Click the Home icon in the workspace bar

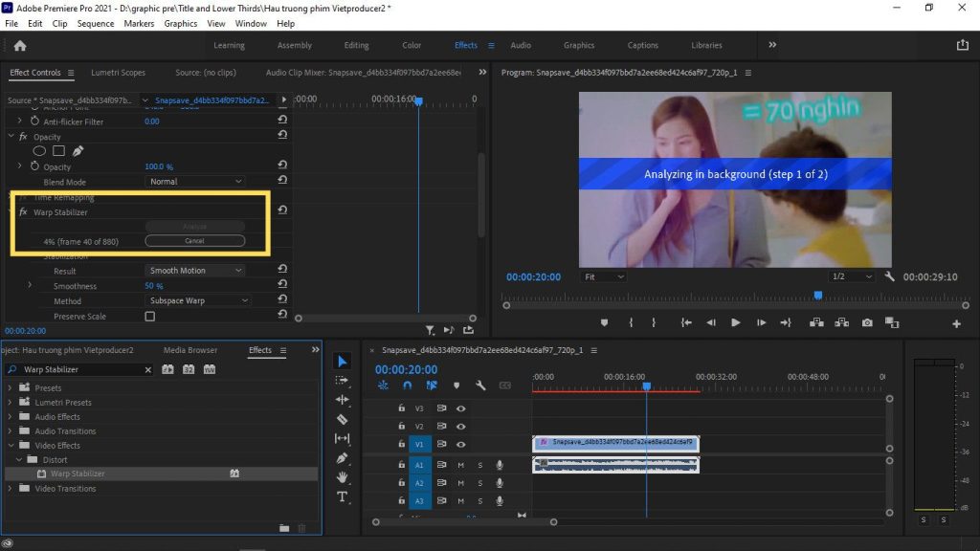coord(20,45)
